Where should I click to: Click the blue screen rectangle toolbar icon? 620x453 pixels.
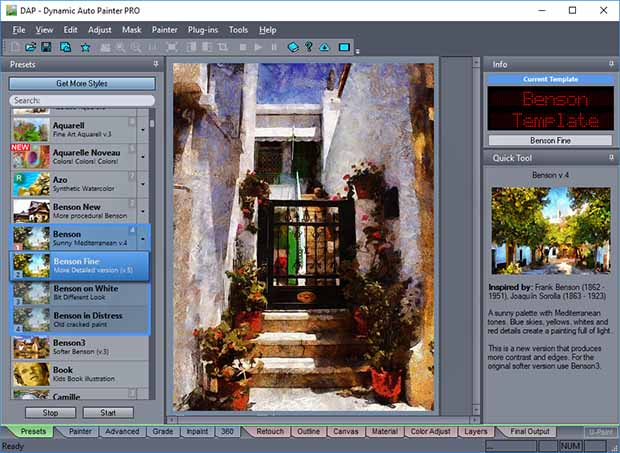(344, 47)
